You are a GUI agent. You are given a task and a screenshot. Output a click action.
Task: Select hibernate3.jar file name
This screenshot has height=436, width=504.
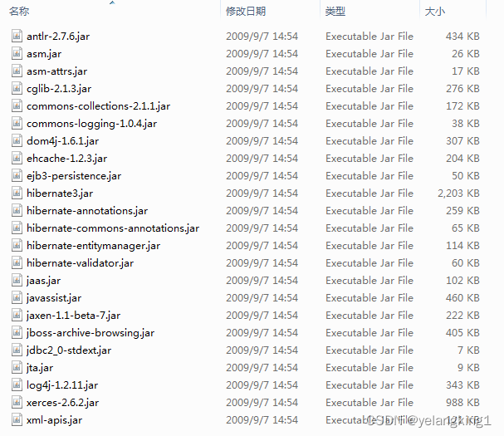point(60,194)
